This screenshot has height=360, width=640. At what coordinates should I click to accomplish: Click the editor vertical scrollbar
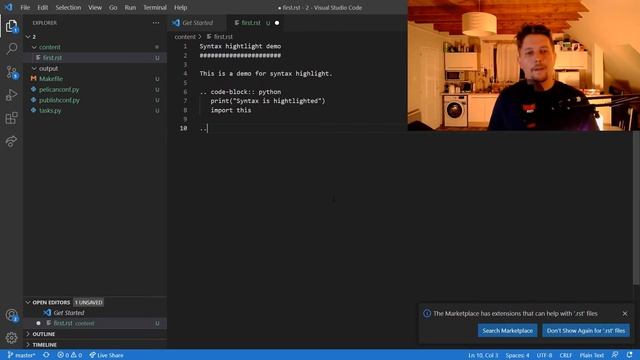[636, 208]
